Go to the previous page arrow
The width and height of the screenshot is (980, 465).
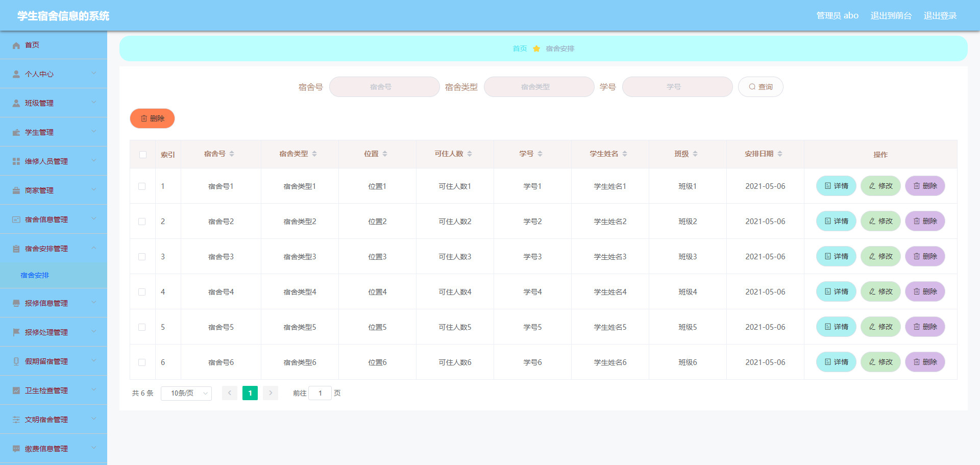pos(230,393)
